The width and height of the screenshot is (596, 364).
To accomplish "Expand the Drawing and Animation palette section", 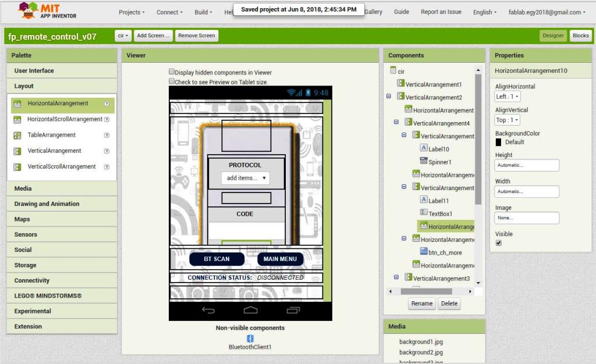I will tap(62, 204).
